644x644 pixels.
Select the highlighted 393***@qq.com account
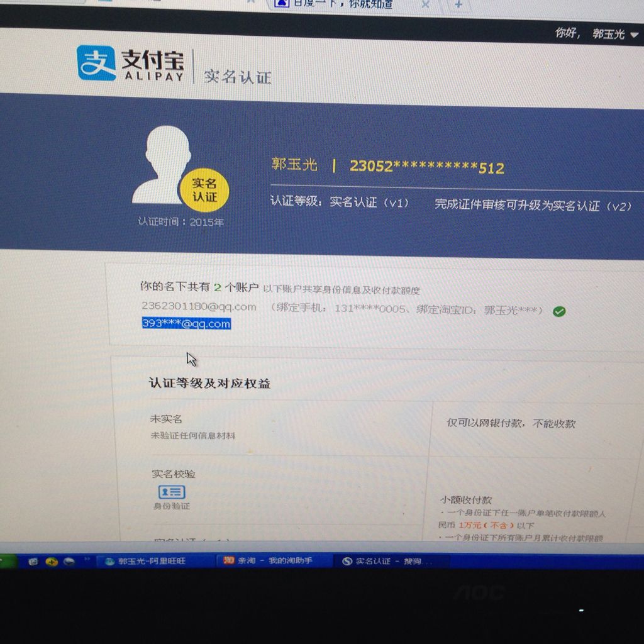point(186,325)
